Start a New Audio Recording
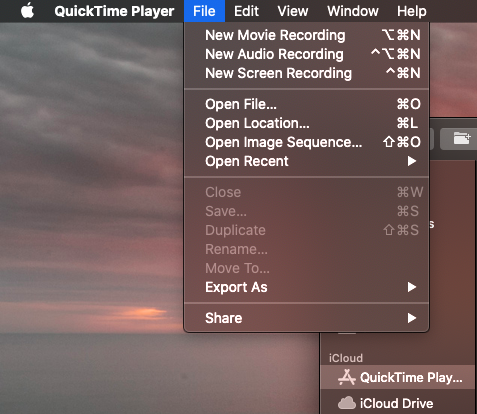Screen dimensions: 477x414 (306, 54)
